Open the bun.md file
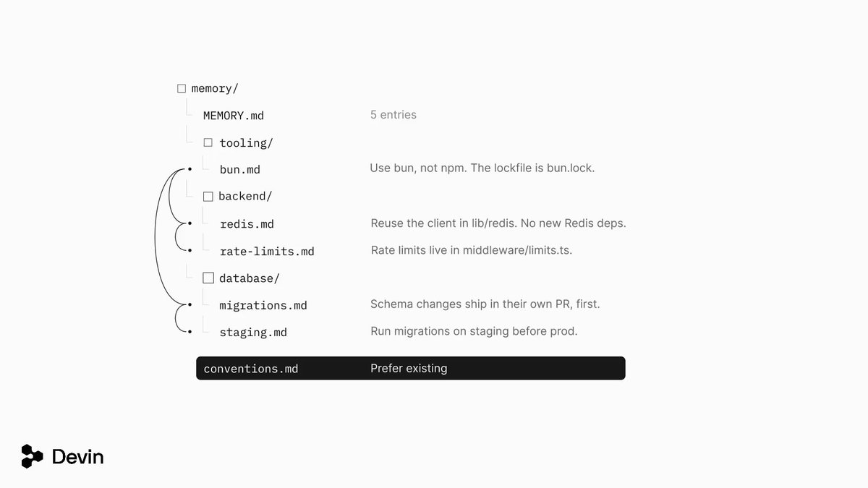Image resolution: width=868 pixels, height=488 pixels. [x=240, y=170]
